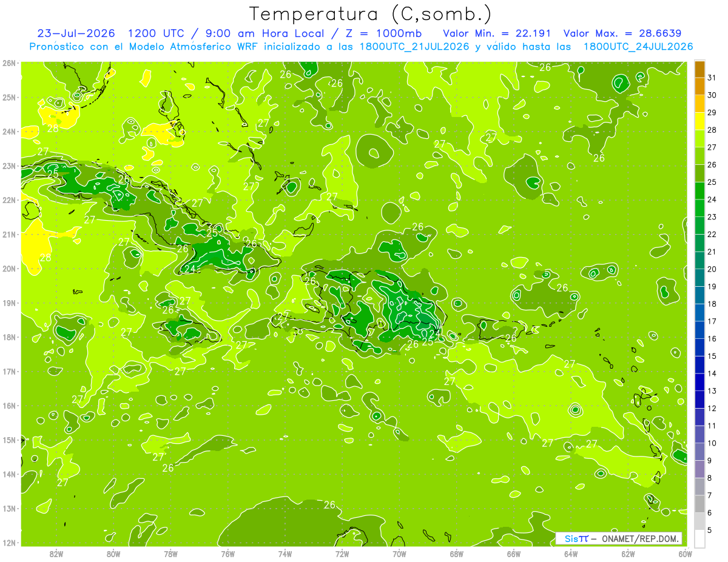Image resolution: width=728 pixels, height=562 pixels.
Task: Click the color scale label '20'
Action: coord(712,269)
